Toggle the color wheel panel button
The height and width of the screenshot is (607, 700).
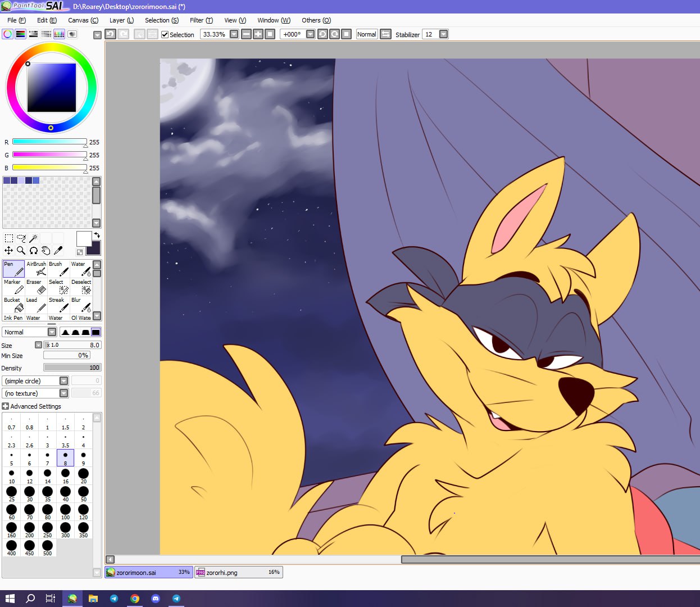point(8,34)
